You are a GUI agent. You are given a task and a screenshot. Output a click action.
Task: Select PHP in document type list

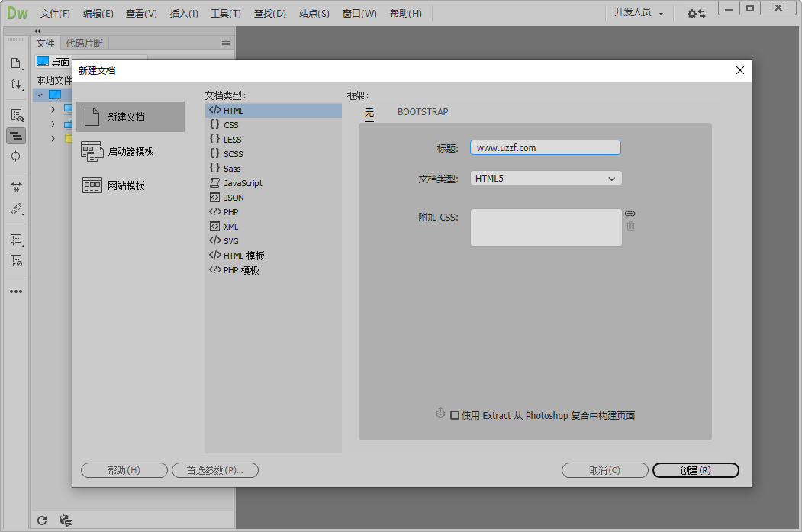[x=230, y=212]
